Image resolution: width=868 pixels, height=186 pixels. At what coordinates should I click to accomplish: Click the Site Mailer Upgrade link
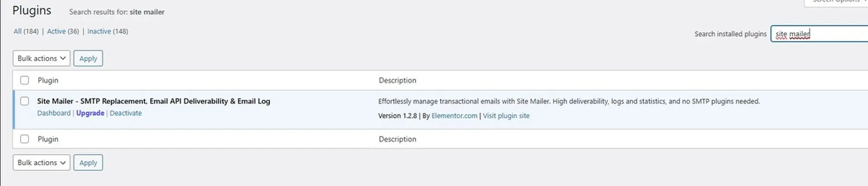click(90, 113)
